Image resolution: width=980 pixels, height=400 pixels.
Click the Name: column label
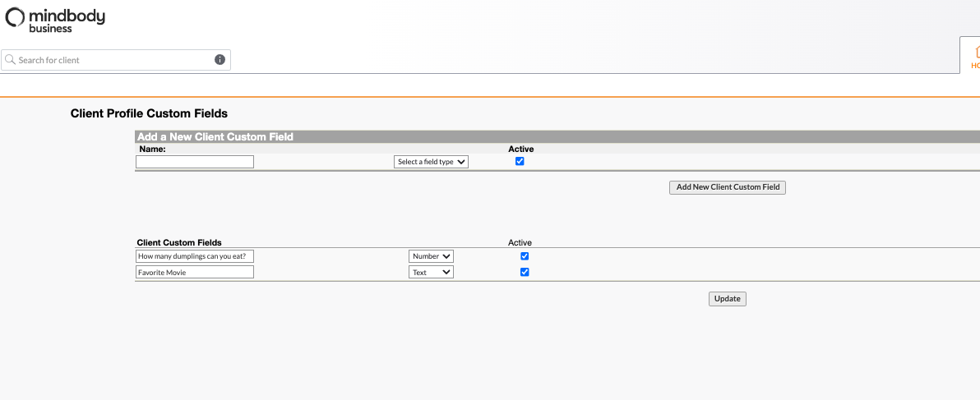pyautogui.click(x=152, y=149)
